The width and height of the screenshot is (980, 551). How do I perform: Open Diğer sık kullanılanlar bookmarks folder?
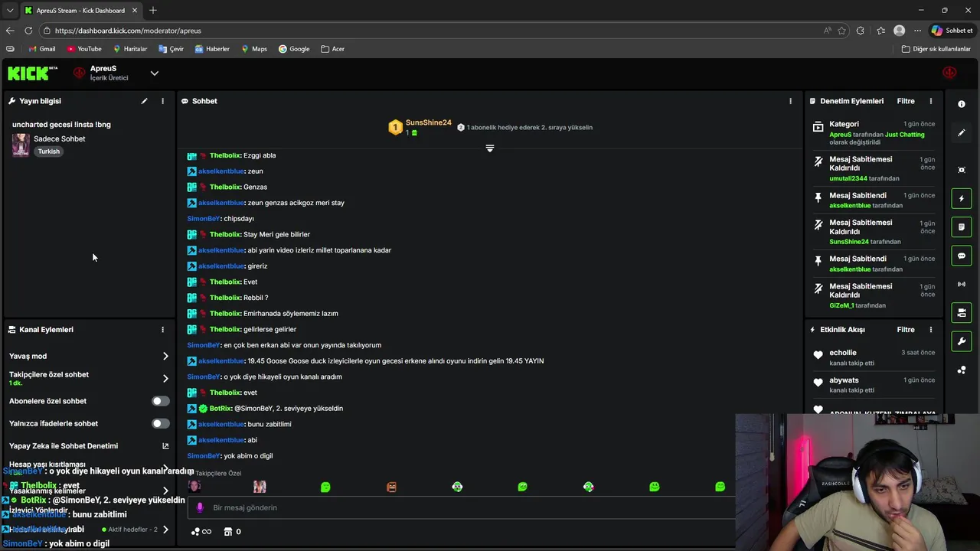936,49
